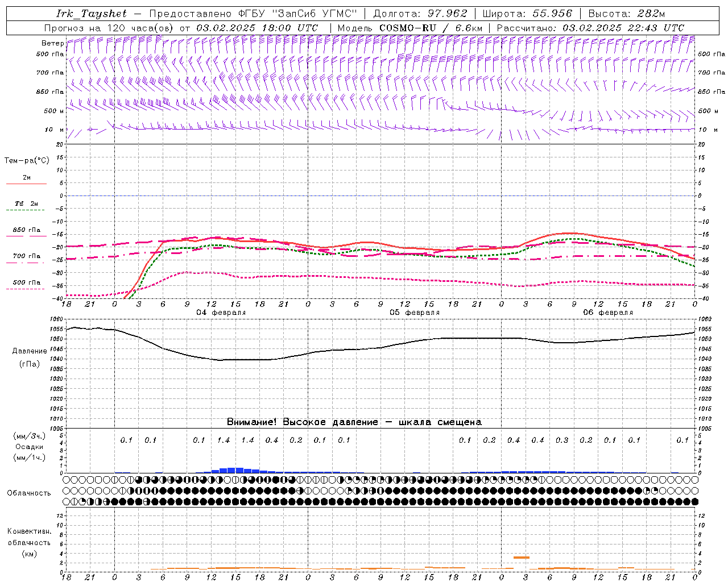Click the "(мм/3ч.)" units label
The image size is (728, 582).
pos(30,436)
